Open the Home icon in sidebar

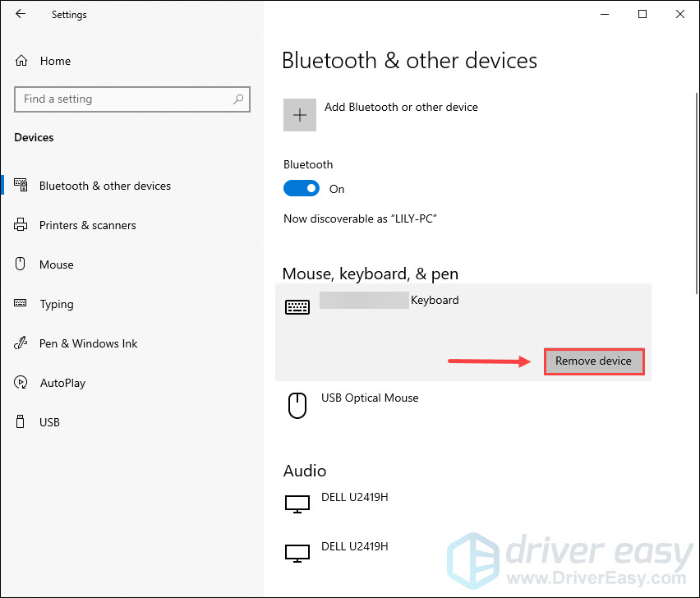point(21,61)
